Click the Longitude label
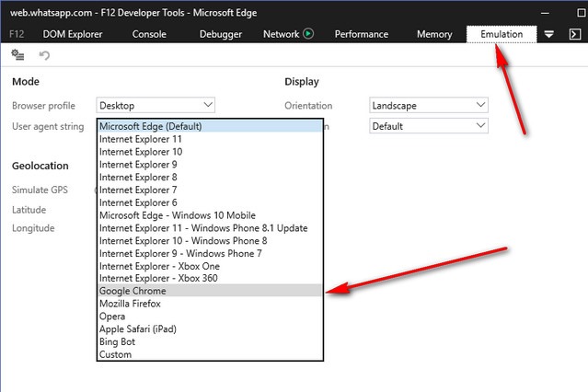Image resolution: width=588 pixels, height=392 pixels. tap(33, 228)
